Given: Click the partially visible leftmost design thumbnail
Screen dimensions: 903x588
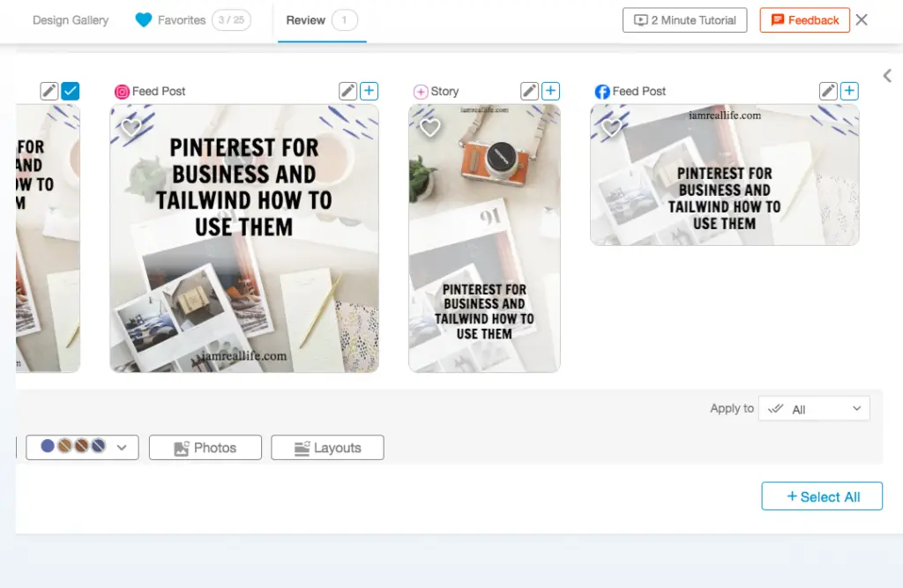Looking at the screenshot, I should [48, 238].
